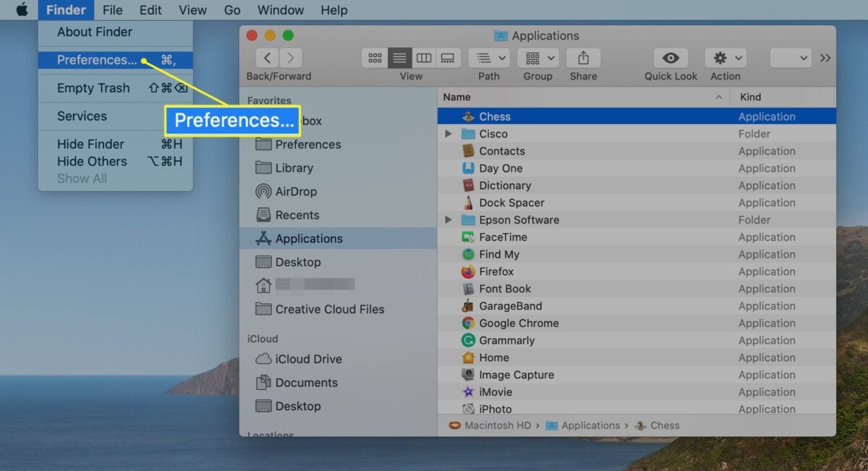Open the Finder menu title

66,10
